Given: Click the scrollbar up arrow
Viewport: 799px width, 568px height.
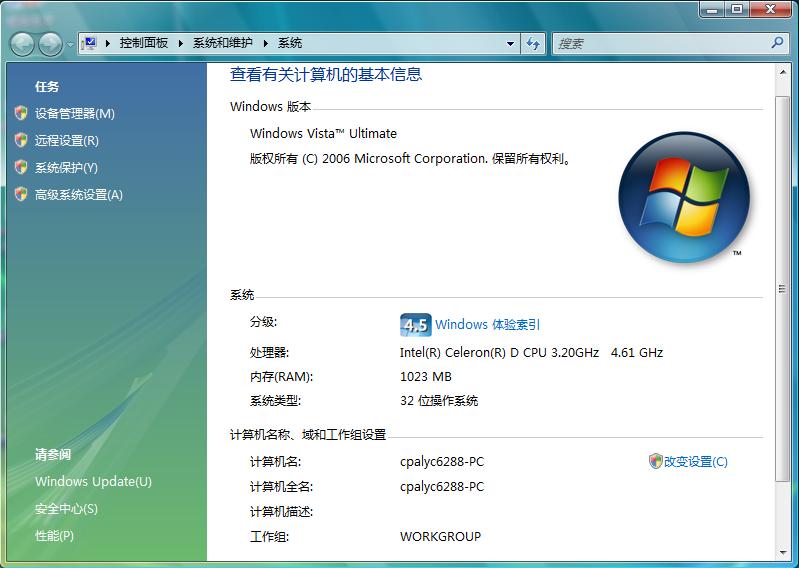Looking at the screenshot, I should pyautogui.click(x=782, y=73).
